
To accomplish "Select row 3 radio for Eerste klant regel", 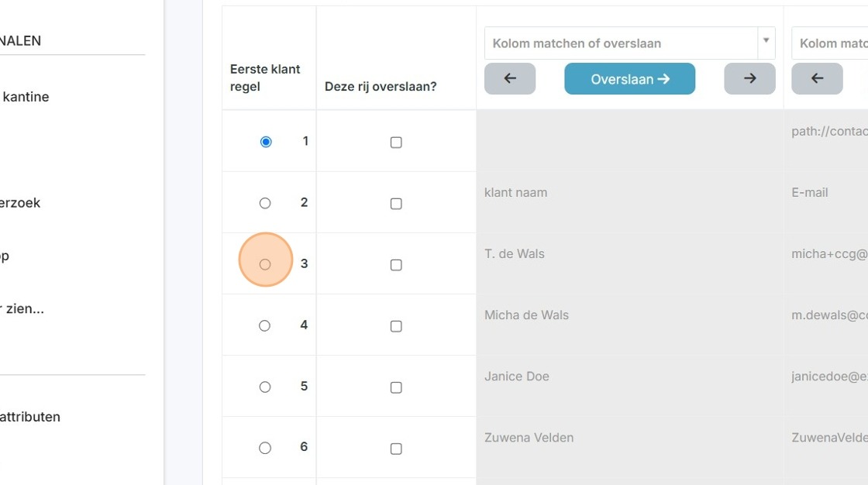I will pyautogui.click(x=265, y=264).
